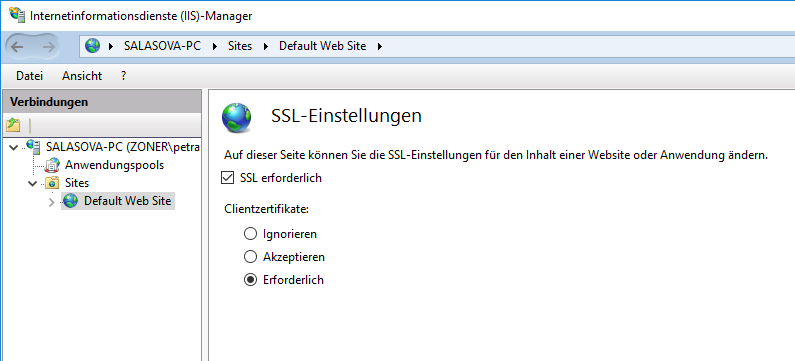Click the Forward navigation arrow

48,47
